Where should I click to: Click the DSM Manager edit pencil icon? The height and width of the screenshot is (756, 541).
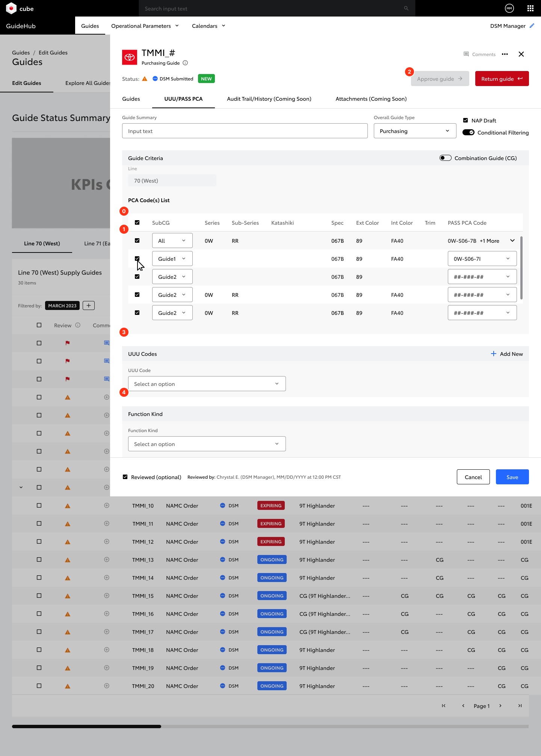pyautogui.click(x=532, y=26)
